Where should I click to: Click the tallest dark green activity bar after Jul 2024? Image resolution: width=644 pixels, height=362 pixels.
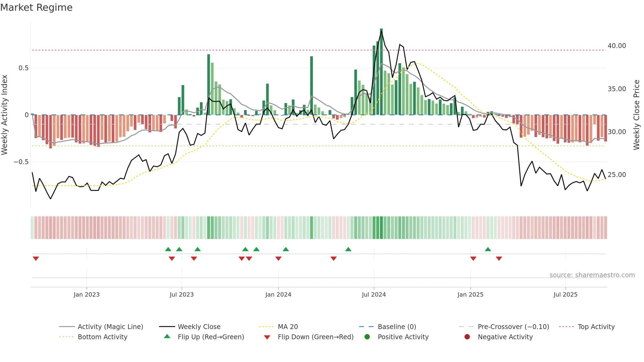(381, 72)
